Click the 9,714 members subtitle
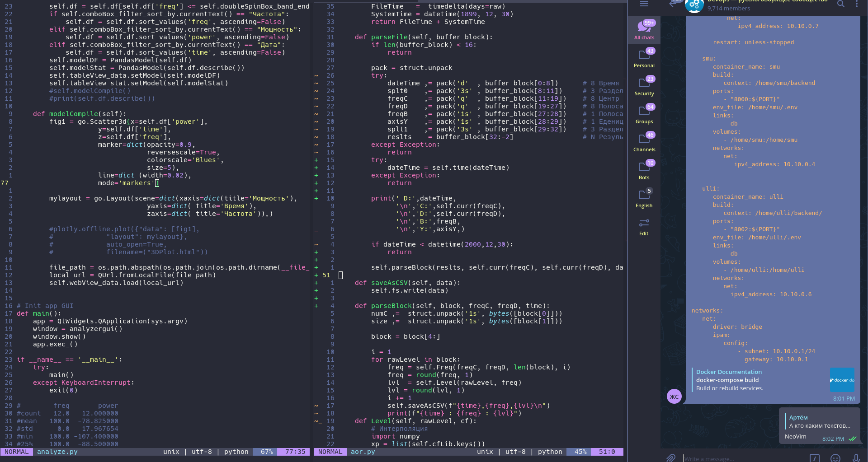The width and height of the screenshot is (868, 462). point(728,8)
